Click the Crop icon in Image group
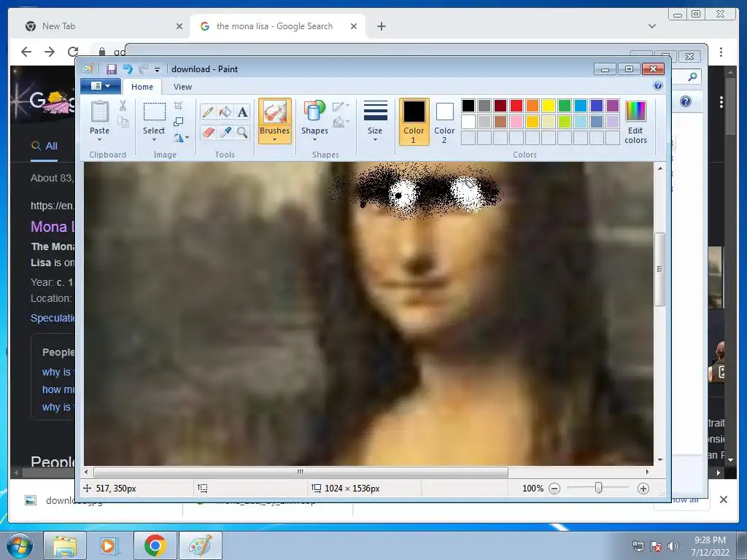This screenshot has width=747, height=560. click(179, 105)
